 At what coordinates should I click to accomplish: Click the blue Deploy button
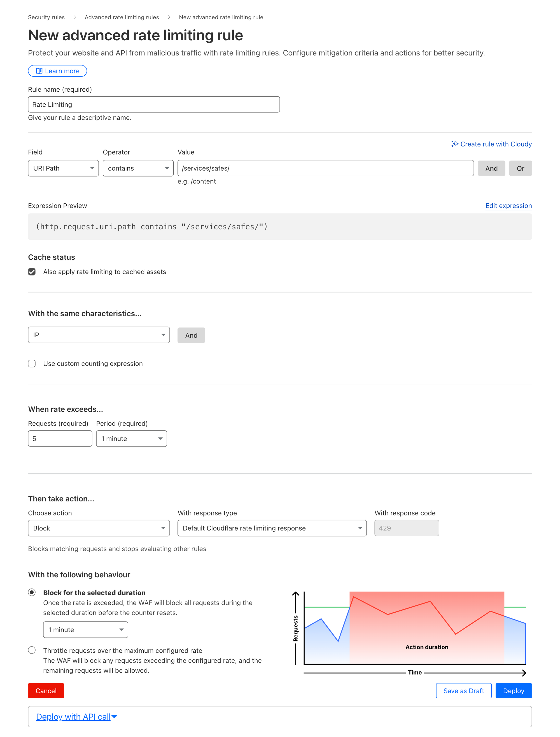514,691
